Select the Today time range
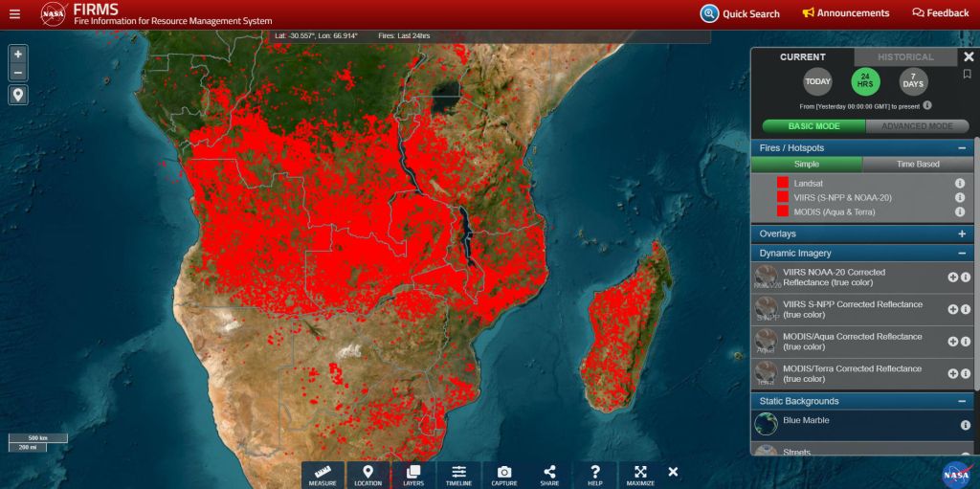980x489 pixels. tap(817, 82)
